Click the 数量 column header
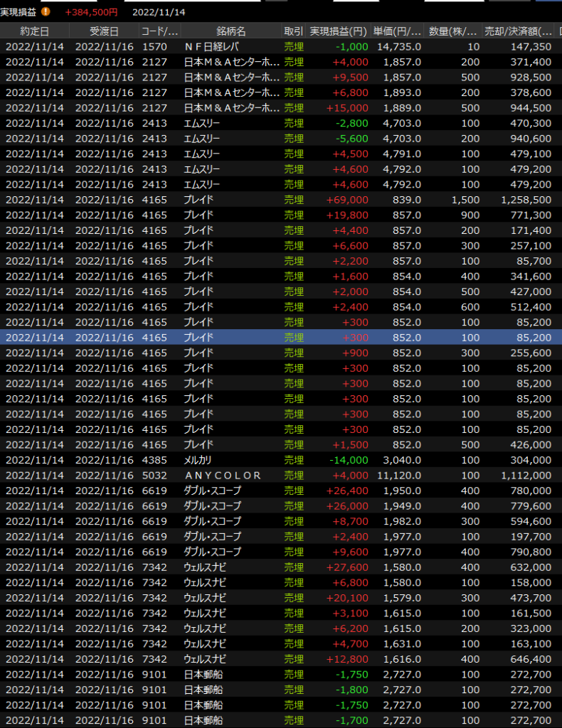The image size is (562, 728). 453,31
